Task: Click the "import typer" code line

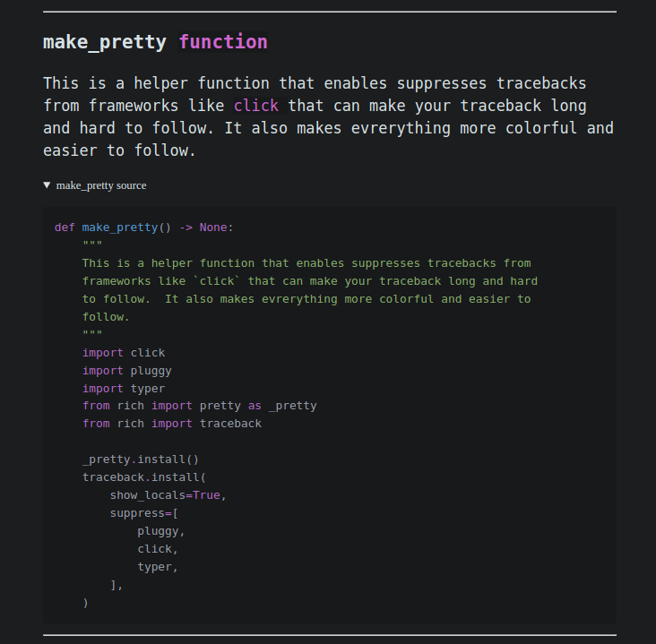Action: (124, 389)
